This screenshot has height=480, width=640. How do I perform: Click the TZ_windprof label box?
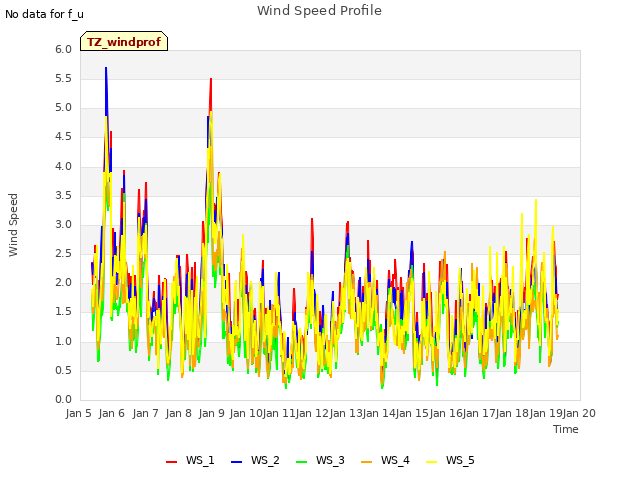[x=124, y=41]
